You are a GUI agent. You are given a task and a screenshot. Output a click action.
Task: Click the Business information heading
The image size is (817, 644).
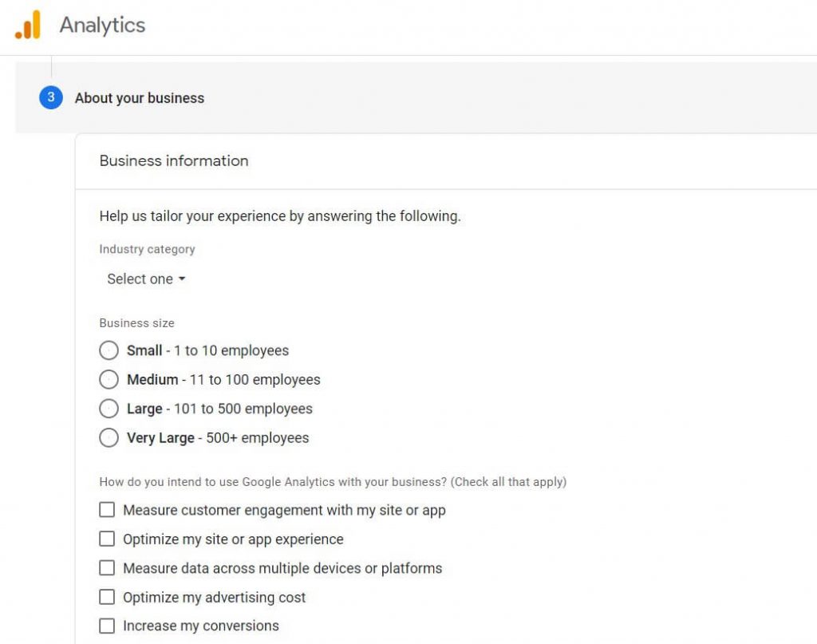173,160
